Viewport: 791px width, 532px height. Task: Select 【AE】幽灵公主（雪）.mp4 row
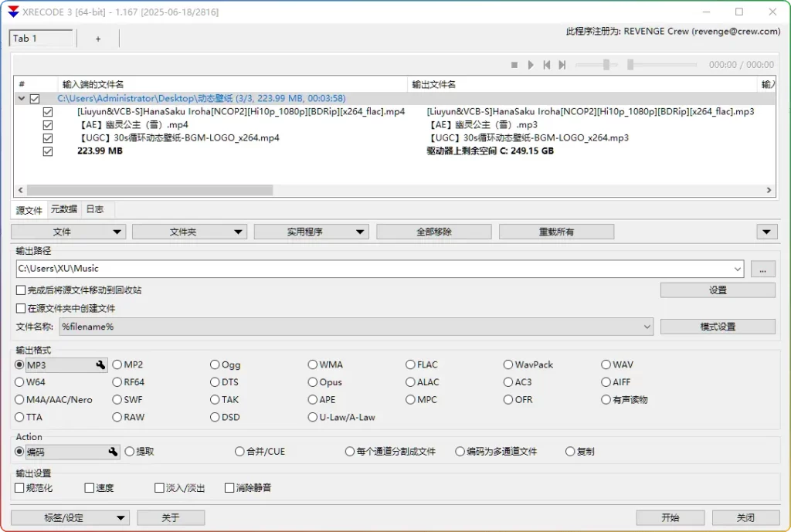pyautogui.click(x=134, y=124)
